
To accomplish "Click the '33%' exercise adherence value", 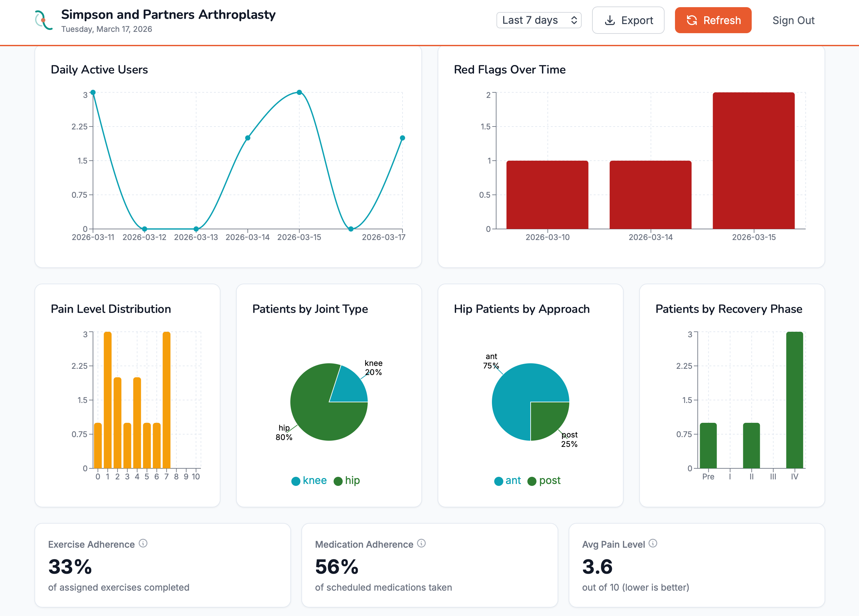I will point(70,567).
